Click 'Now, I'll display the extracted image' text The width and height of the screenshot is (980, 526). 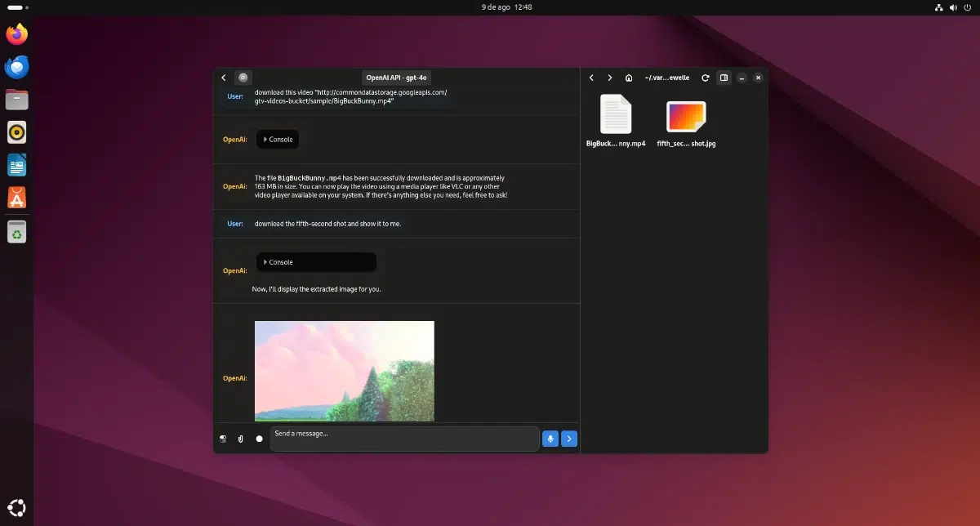(x=316, y=289)
